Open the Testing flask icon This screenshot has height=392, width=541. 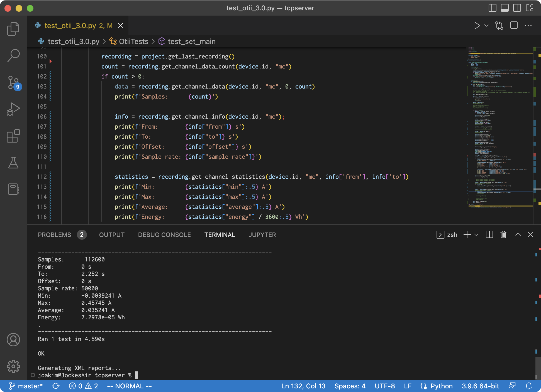click(x=13, y=163)
